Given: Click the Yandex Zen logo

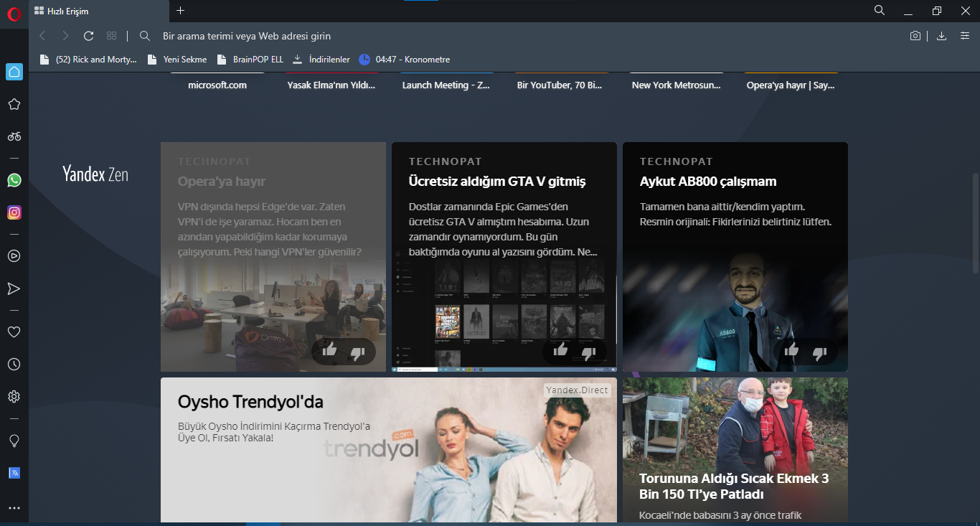Looking at the screenshot, I should [95, 174].
